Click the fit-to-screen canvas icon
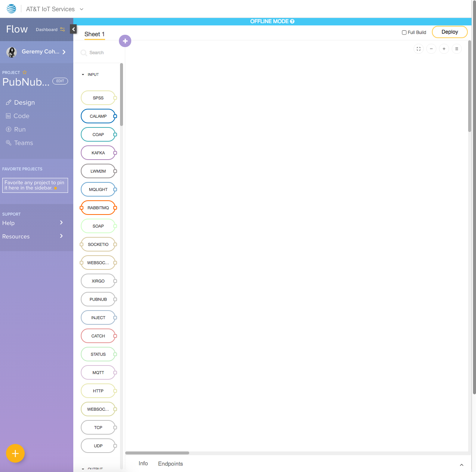This screenshot has width=476, height=472. [x=418, y=49]
